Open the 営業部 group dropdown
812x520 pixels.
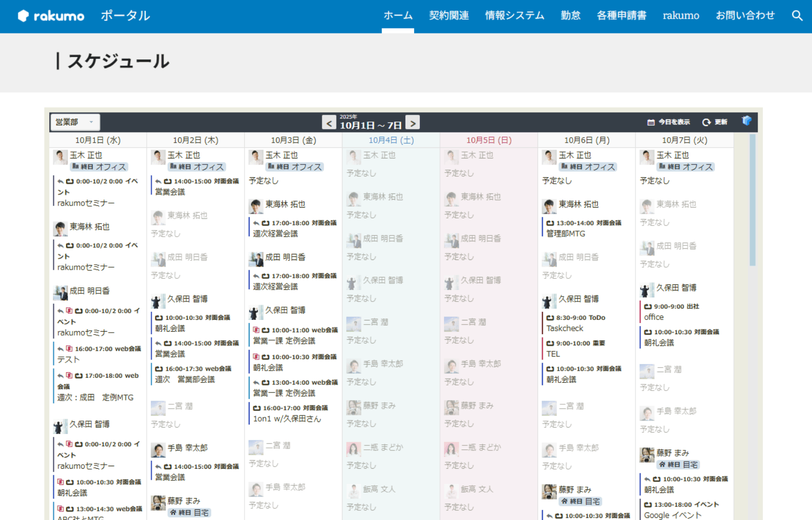75,122
